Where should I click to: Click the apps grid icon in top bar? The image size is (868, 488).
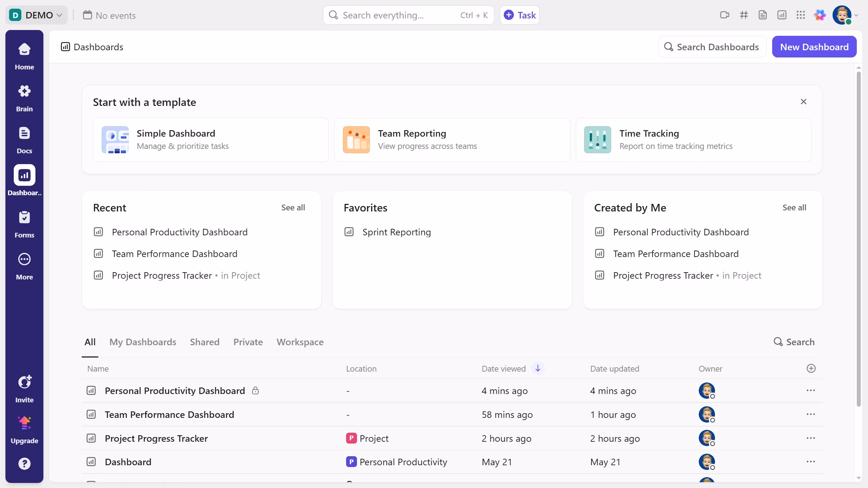800,15
